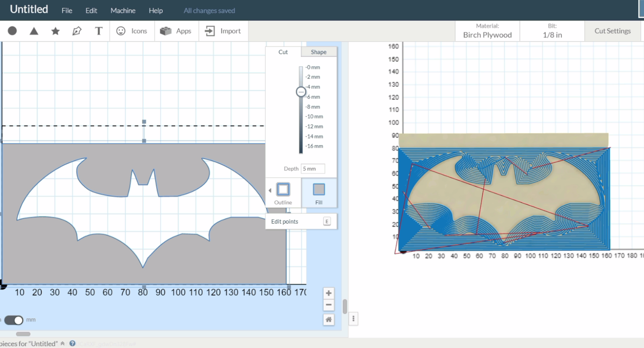Click the cut depth slider handle
The width and height of the screenshot is (644, 348).
pos(301,92)
